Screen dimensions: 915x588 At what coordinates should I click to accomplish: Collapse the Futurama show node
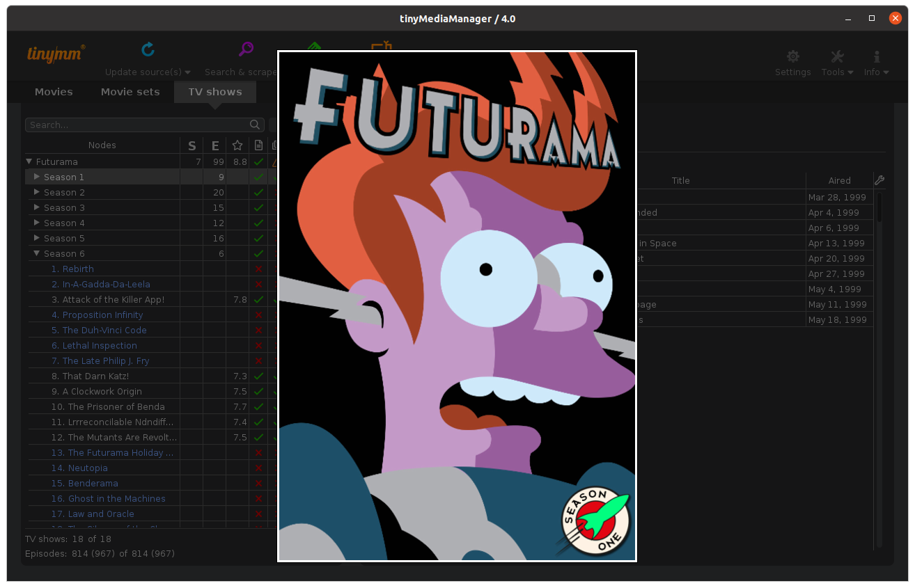(29, 161)
